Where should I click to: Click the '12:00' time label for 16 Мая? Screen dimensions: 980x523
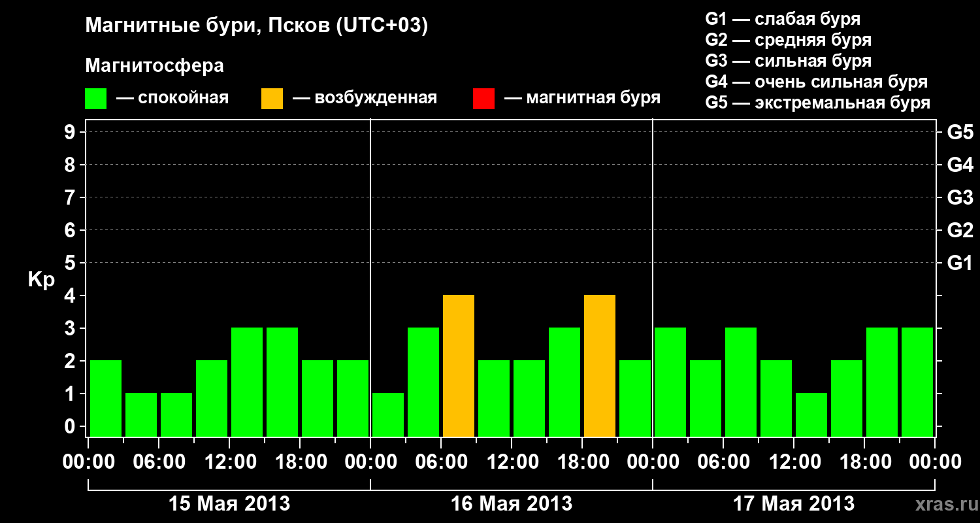point(512,462)
